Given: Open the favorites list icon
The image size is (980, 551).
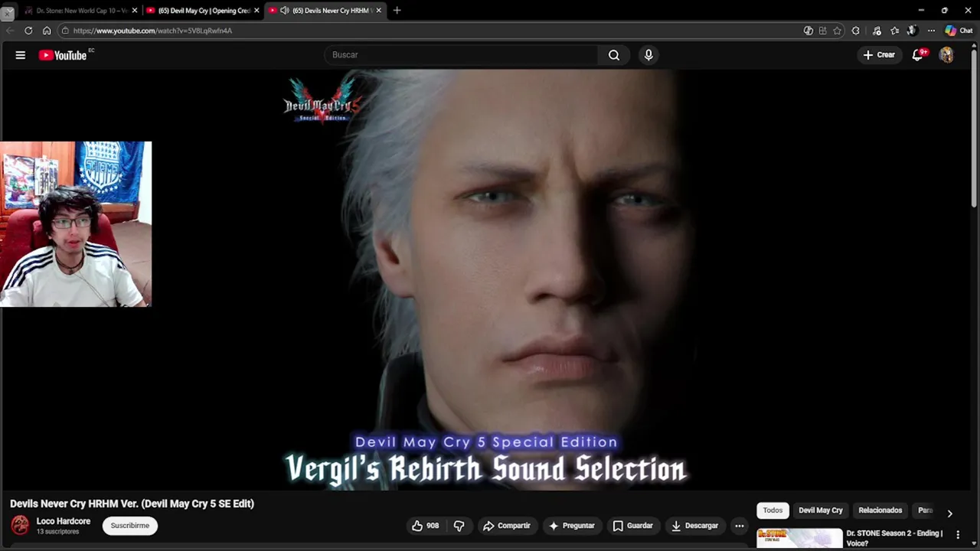Looking at the screenshot, I should pos(894,31).
